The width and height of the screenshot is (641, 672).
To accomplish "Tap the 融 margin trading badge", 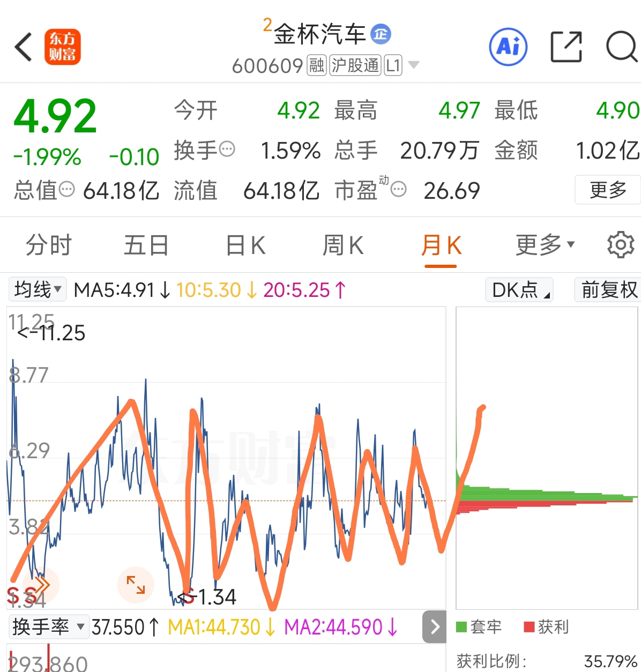I will pos(316,65).
